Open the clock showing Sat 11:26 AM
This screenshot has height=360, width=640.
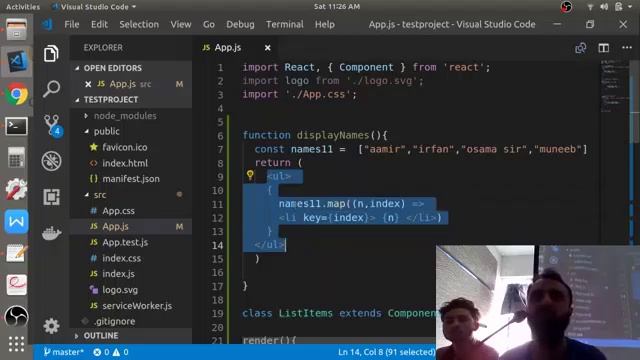pyautogui.click(x=337, y=7)
